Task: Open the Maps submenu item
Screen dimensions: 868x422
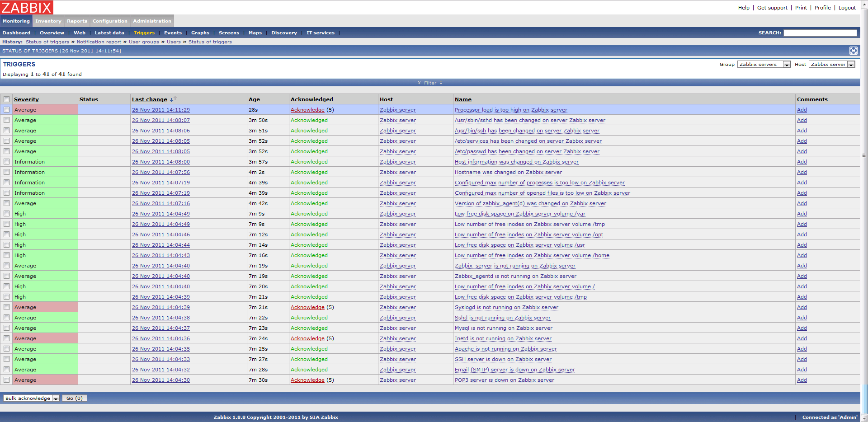Action: (x=255, y=33)
